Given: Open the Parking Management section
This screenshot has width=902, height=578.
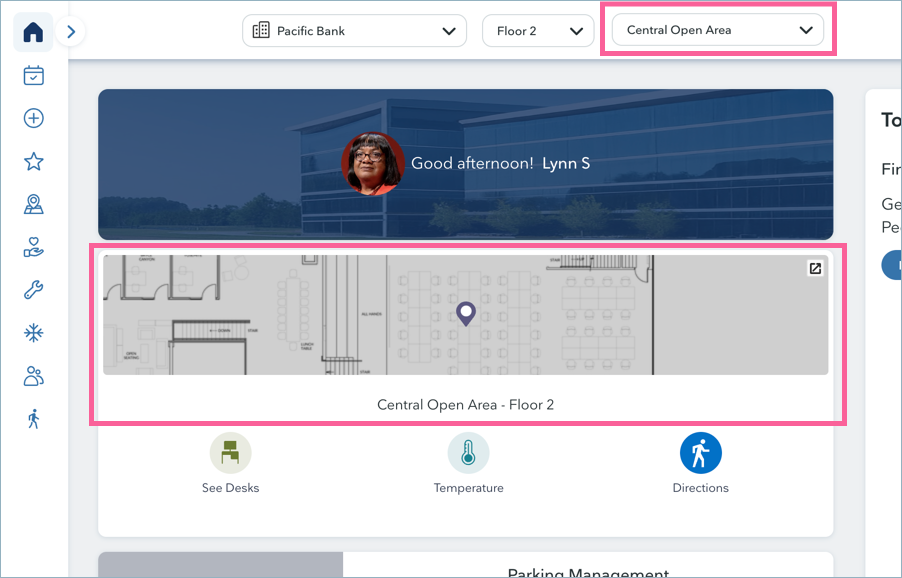Looking at the screenshot, I should click(x=588, y=570).
